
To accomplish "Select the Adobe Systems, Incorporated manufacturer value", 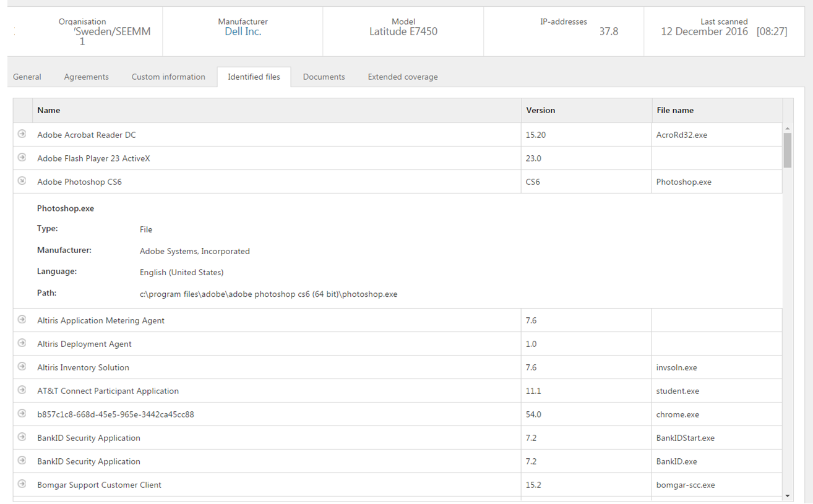I will tap(195, 251).
